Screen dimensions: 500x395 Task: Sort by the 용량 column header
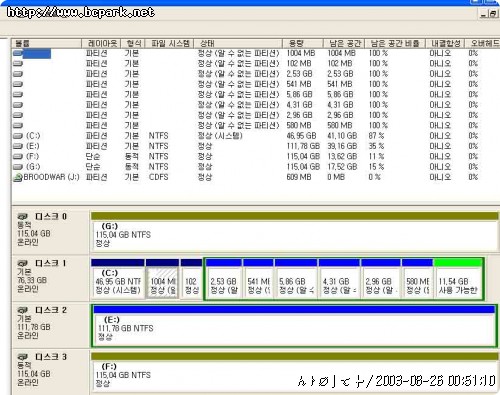(x=303, y=43)
